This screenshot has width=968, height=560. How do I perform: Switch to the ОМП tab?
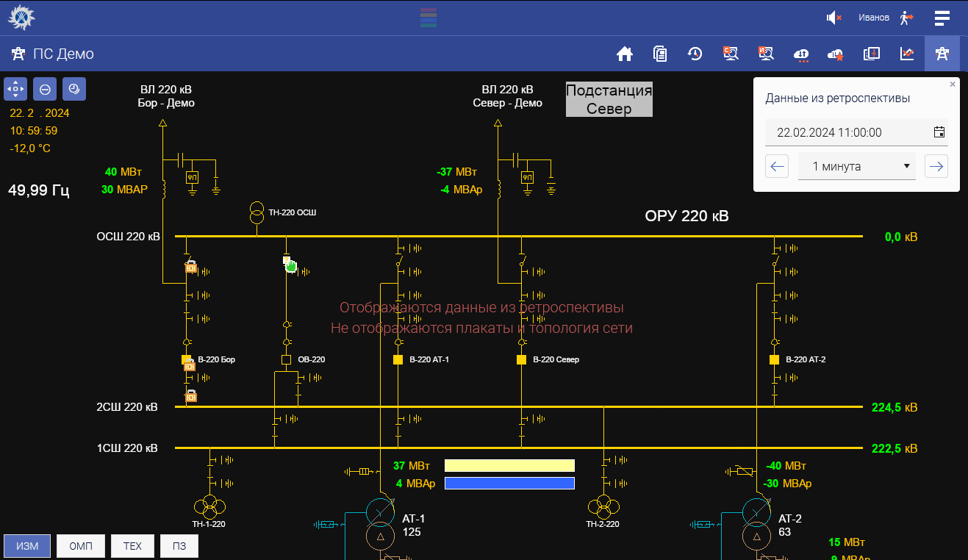(81, 546)
